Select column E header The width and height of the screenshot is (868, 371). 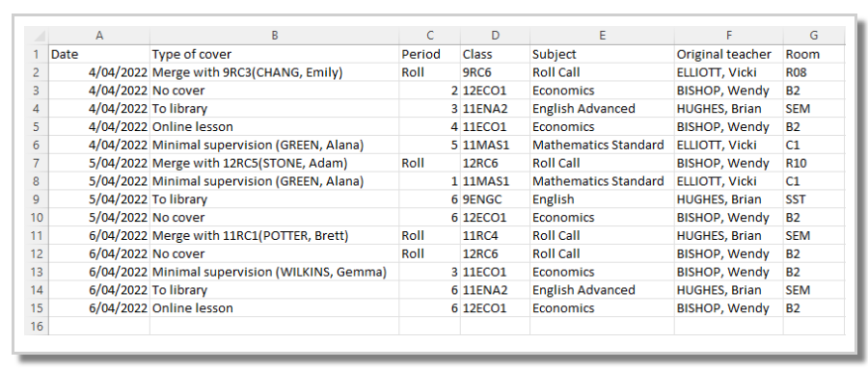602,36
